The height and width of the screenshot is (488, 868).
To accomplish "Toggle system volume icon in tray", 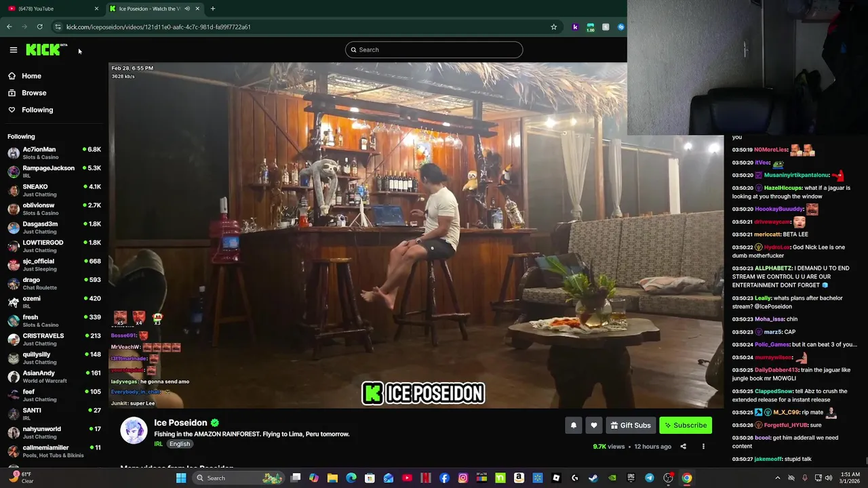I will click(x=829, y=478).
